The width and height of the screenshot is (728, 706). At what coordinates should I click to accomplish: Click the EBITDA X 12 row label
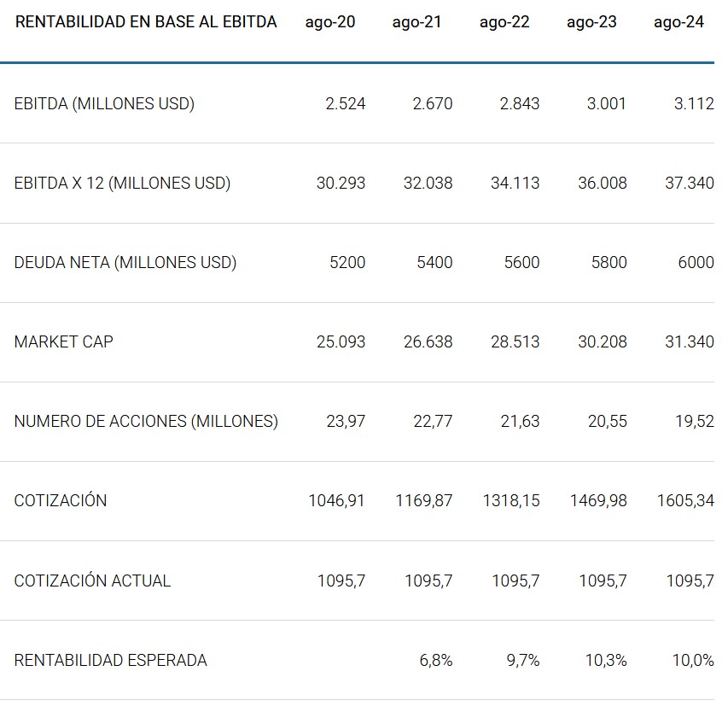click(x=122, y=184)
